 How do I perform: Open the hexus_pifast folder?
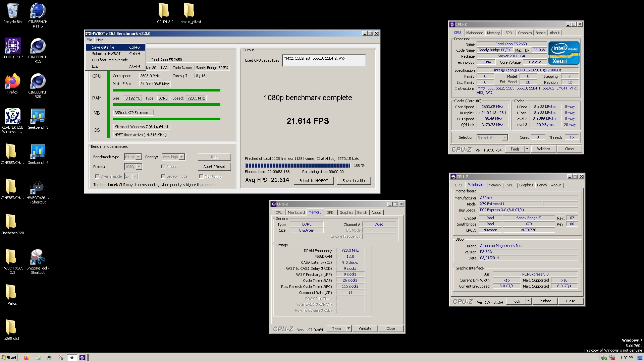pyautogui.click(x=191, y=13)
